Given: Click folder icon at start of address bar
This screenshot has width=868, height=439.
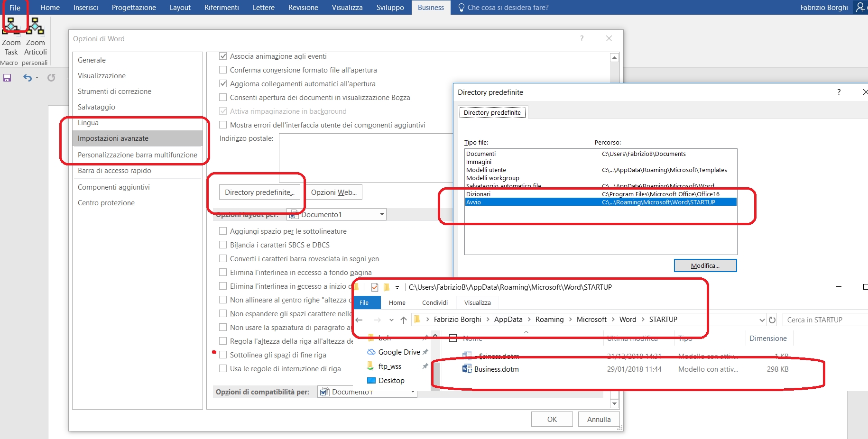Looking at the screenshot, I should pos(417,320).
